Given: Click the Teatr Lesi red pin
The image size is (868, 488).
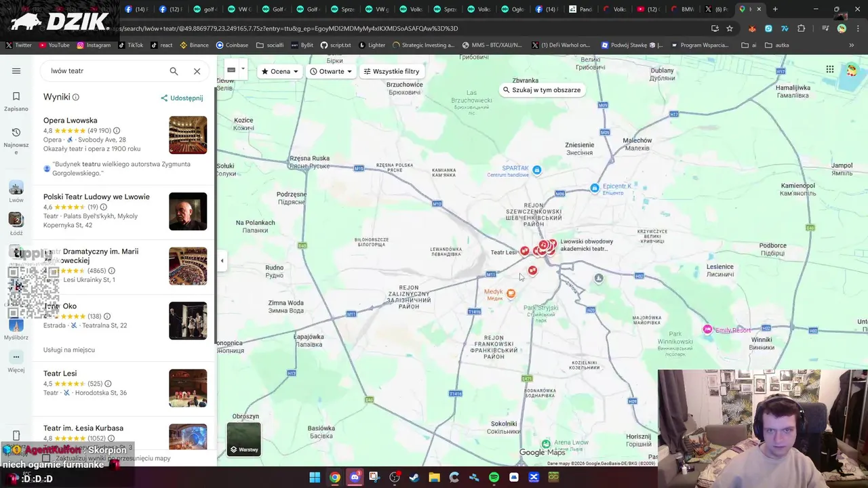Looking at the screenshot, I should [524, 251].
